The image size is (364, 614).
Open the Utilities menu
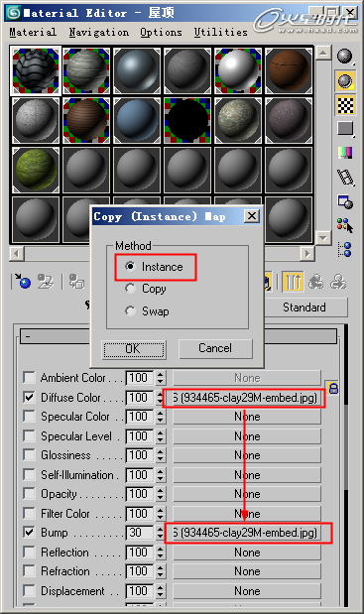tap(220, 32)
